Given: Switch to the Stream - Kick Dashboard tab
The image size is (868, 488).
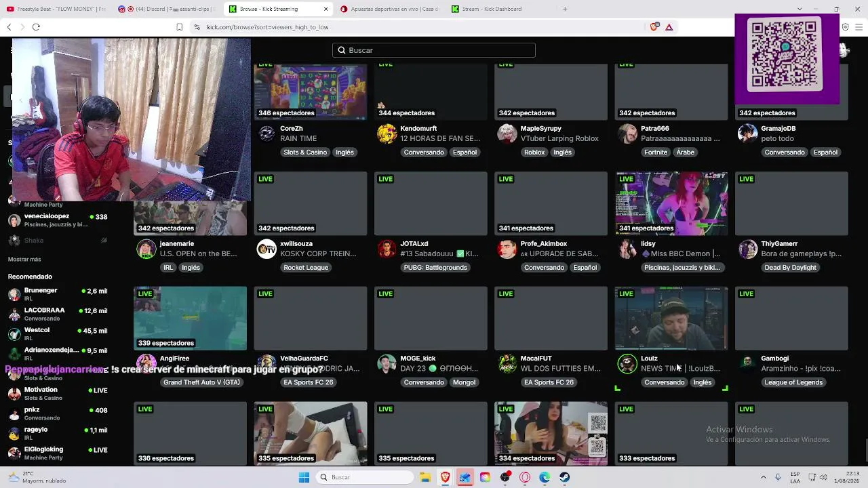Looking at the screenshot, I should click(x=498, y=9).
